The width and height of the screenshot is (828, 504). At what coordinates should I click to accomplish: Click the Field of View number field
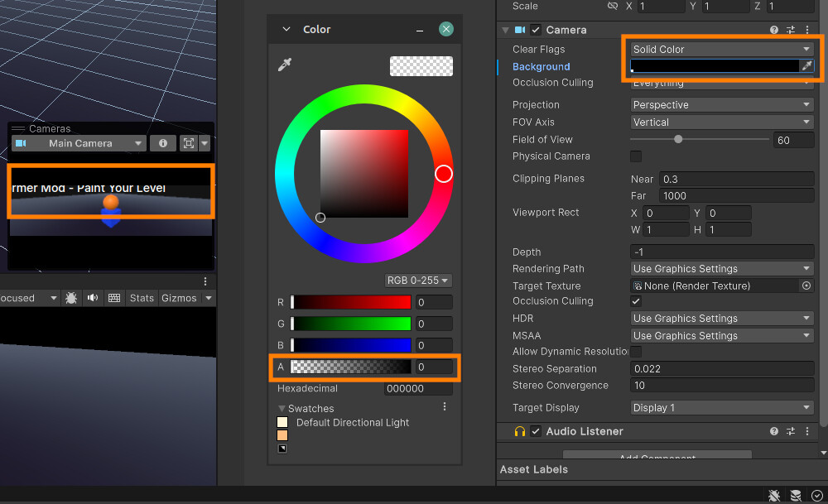tap(794, 140)
